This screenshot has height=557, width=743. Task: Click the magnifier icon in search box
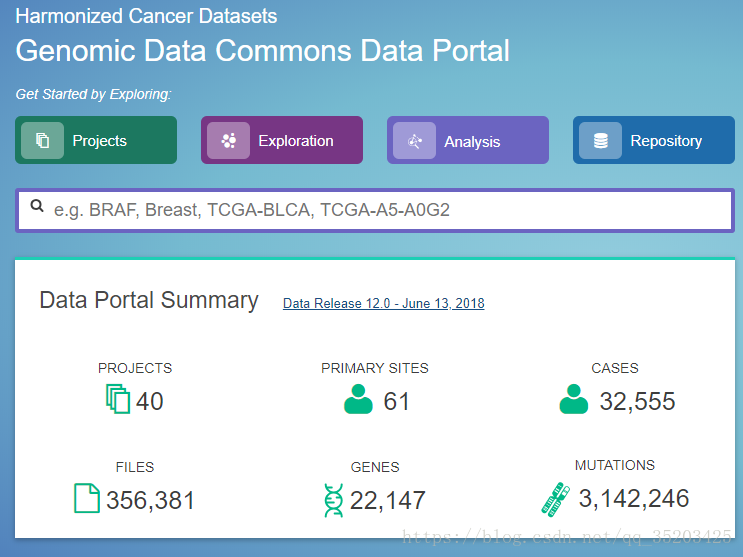pos(37,206)
